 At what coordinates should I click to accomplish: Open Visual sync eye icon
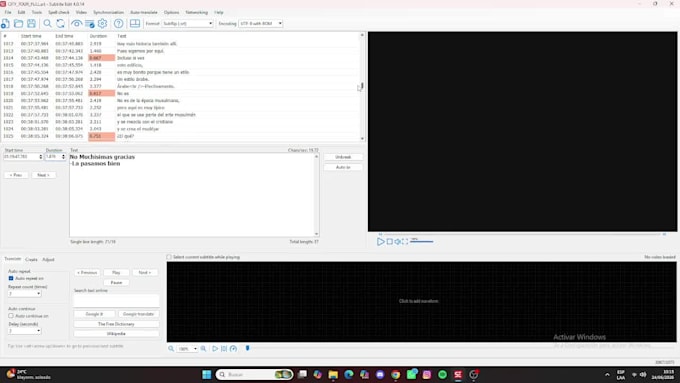[76, 23]
